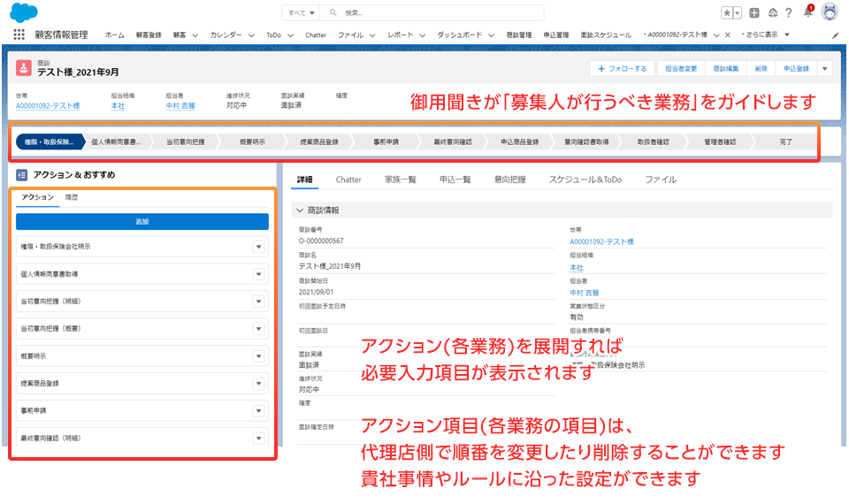Open the more actions dropdown beside 申込登録
The height and width of the screenshot is (504, 849).
point(824,68)
